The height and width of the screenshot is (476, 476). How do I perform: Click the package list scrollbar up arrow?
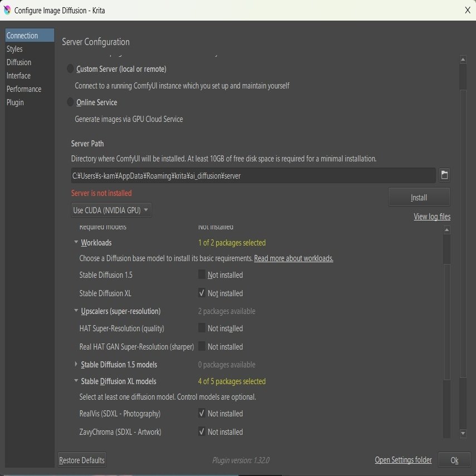coord(446,230)
